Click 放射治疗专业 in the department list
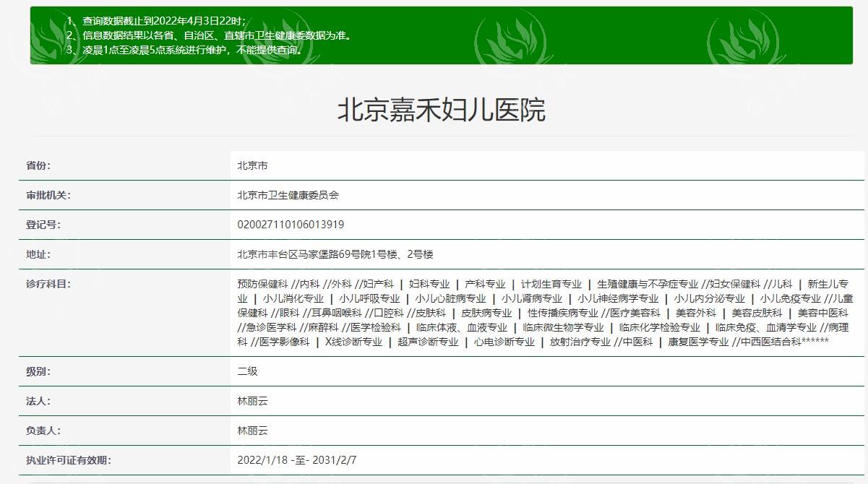Image resolution: width=868 pixels, height=484 pixels. click(x=580, y=342)
